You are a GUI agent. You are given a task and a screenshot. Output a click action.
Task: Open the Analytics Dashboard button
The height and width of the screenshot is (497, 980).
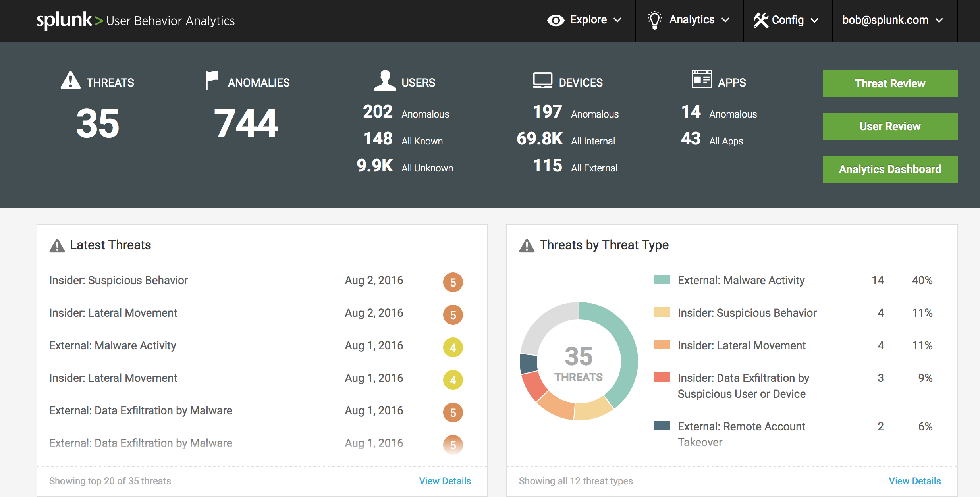(x=889, y=169)
